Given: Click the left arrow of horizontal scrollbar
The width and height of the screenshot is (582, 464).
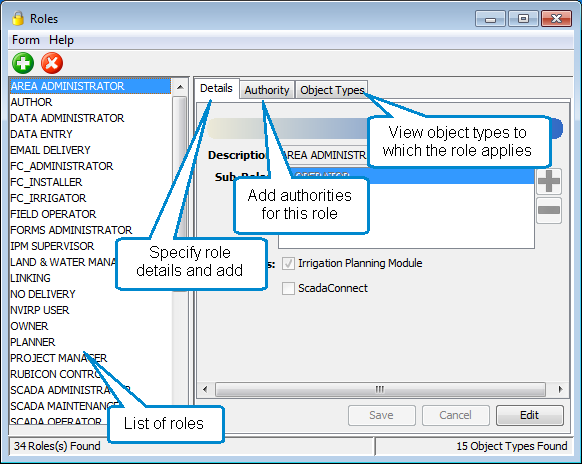Looking at the screenshot, I should click(x=205, y=389).
